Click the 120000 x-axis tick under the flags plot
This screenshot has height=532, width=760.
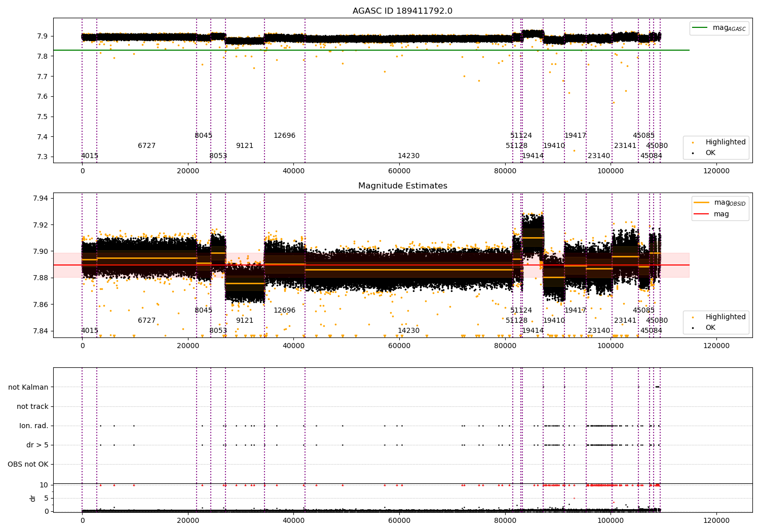pyautogui.click(x=716, y=521)
